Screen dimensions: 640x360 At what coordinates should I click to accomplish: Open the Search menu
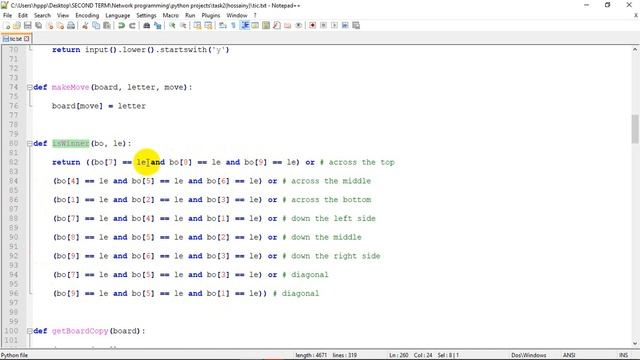pos(42,15)
